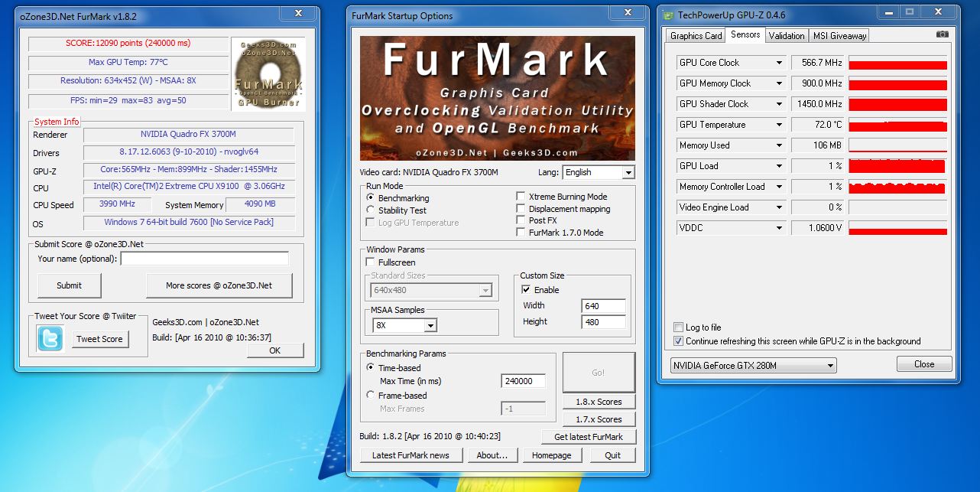This screenshot has height=492, width=980.
Task: Click the FurMark banner image in Startup Options
Action: click(498, 99)
